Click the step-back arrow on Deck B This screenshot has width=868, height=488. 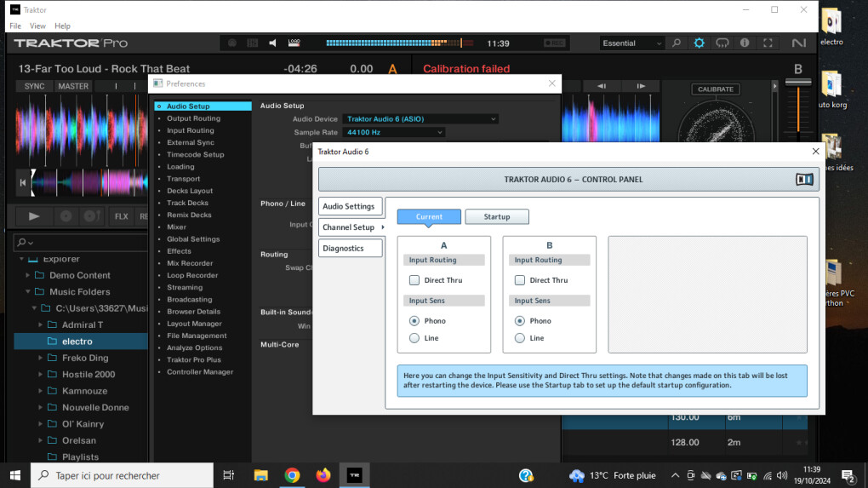(601, 86)
